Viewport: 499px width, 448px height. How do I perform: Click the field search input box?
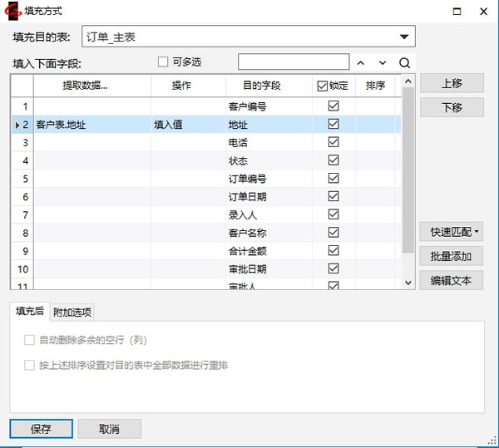coord(294,62)
